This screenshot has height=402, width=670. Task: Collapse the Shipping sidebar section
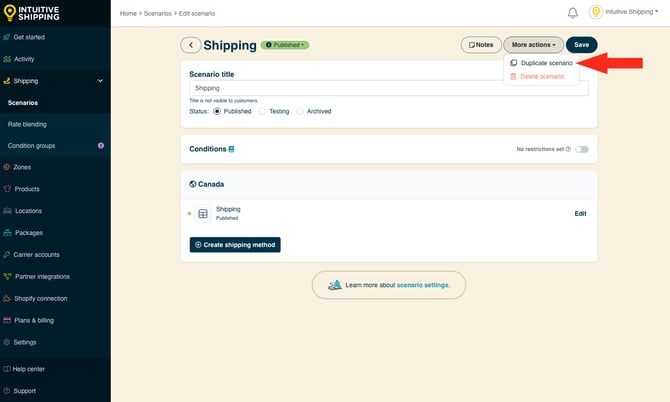coord(100,80)
